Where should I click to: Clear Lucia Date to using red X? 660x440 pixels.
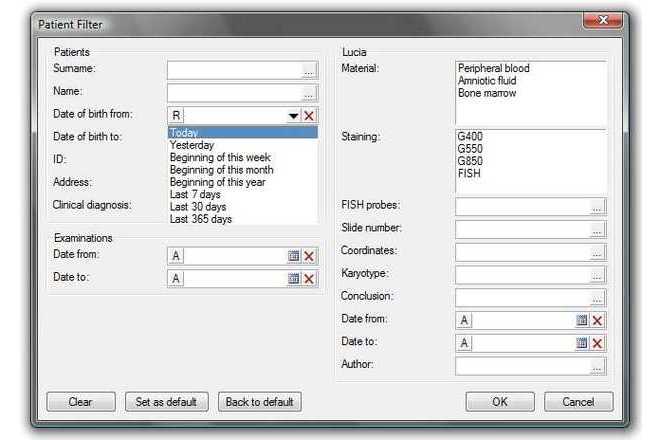597,343
